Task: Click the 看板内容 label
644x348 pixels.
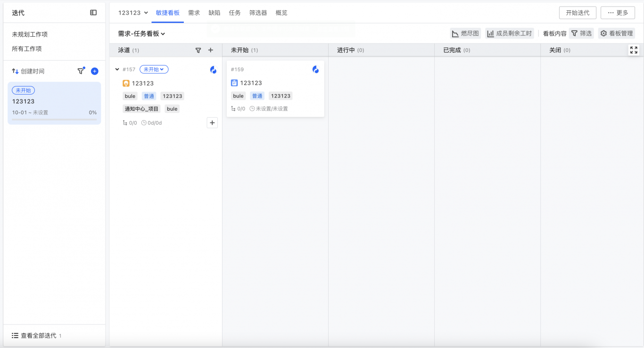Action: pyautogui.click(x=555, y=33)
